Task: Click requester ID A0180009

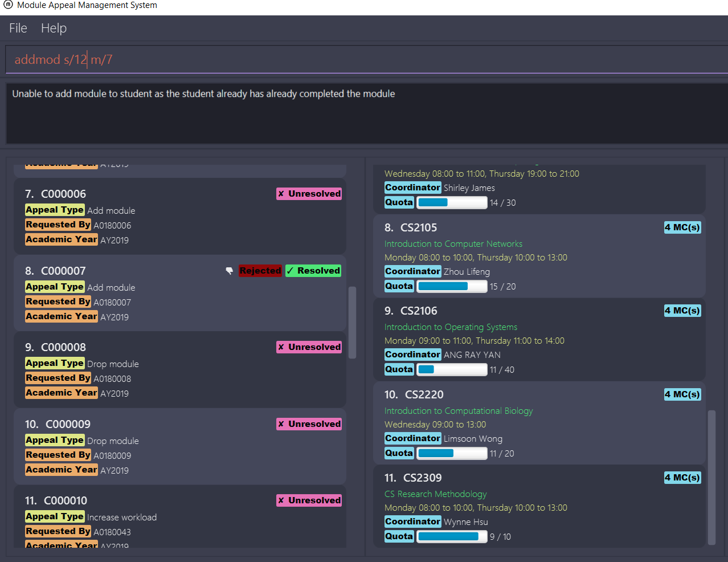Action: click(x=112, y=455)
